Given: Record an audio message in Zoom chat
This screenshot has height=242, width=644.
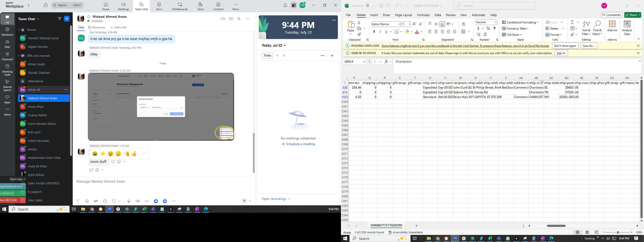Looking at the screenshot, I should (x=129, y=201).
